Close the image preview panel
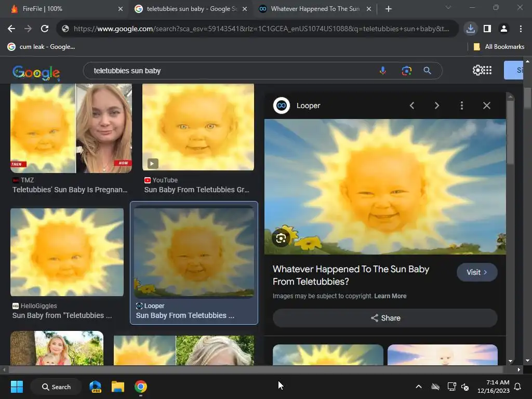Screen dimensions: 532x399 (x=486, y=105)
